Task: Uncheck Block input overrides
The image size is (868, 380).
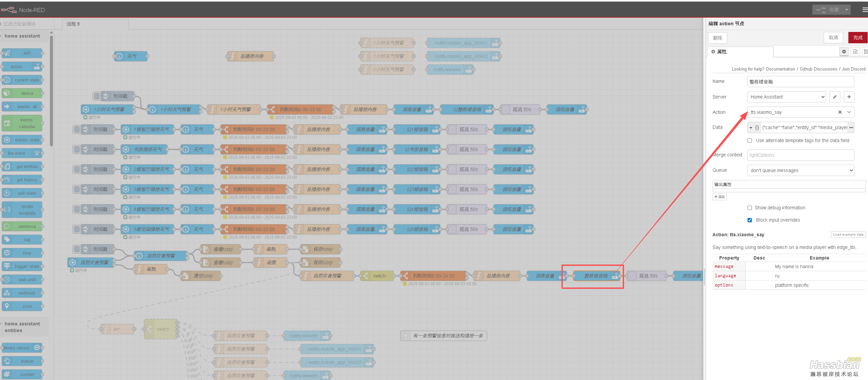Action: 750,220
